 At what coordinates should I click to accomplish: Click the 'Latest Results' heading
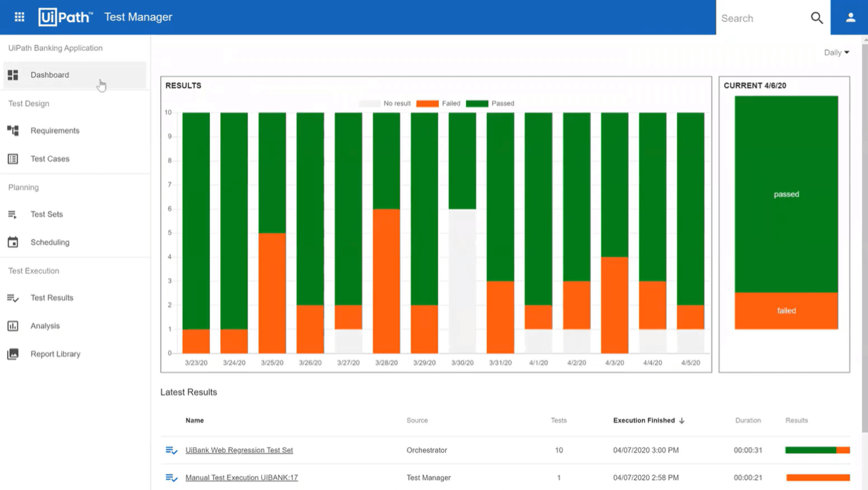(x=189, y=392)
